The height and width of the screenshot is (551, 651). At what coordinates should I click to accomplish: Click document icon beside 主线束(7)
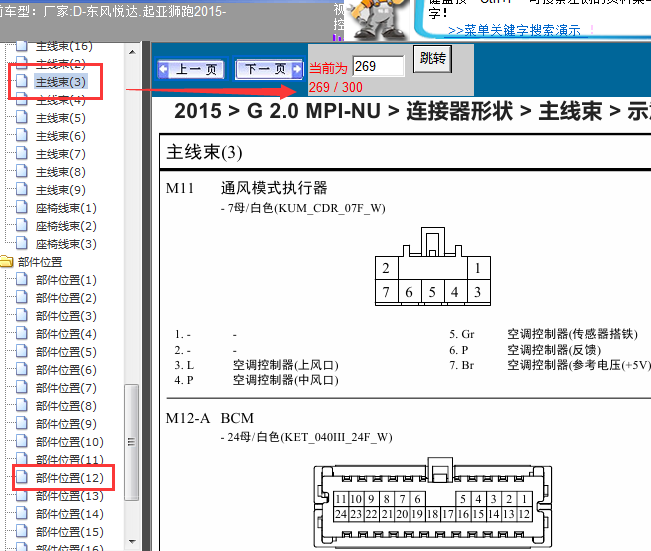22,153
